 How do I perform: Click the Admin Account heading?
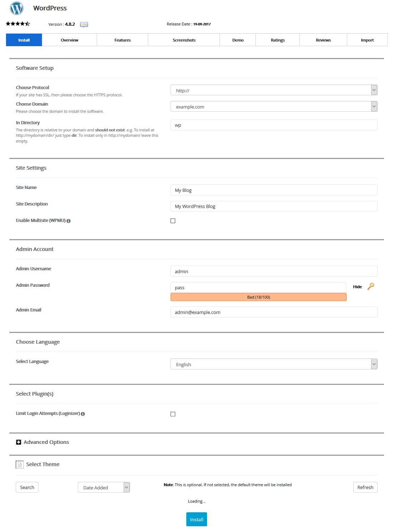pos(35,249)
